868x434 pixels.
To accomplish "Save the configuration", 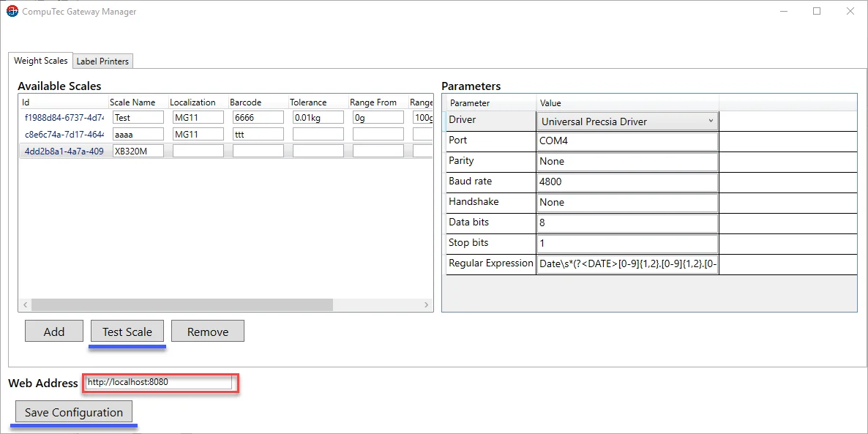I will [74, 412].
